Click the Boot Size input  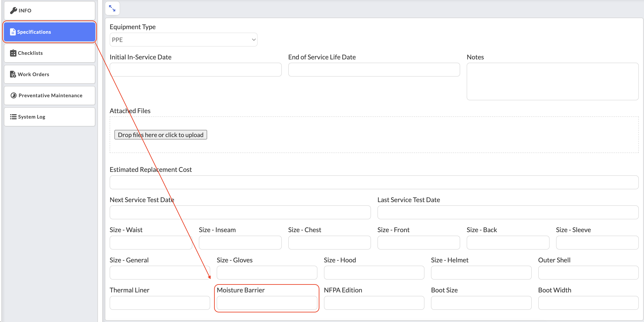point(481,303)
